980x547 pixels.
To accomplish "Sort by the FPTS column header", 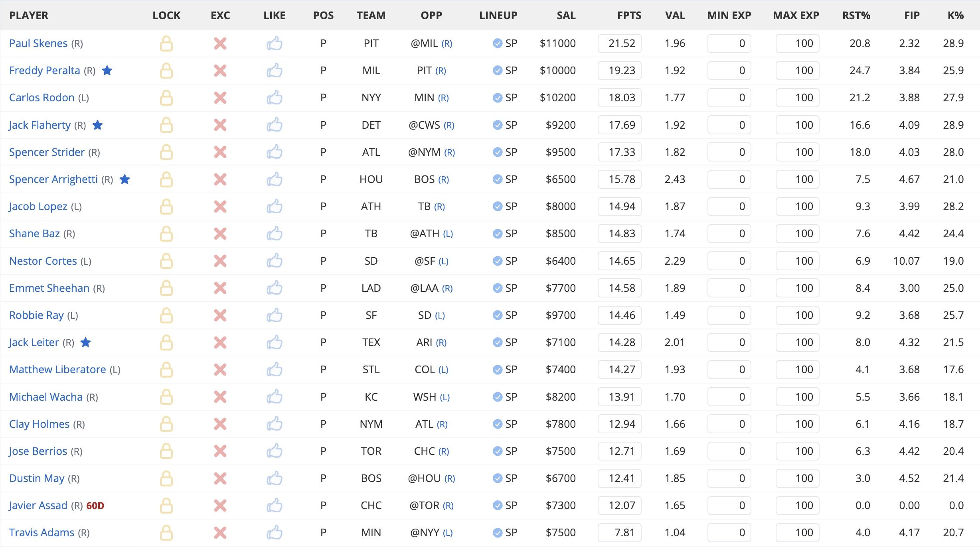I will pos(629,16).
